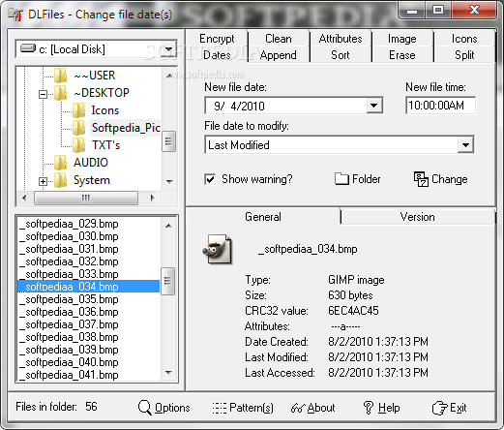Click the GIMP file type icon
The height and width of the screenshot is (430, 504).
[218, 249]
